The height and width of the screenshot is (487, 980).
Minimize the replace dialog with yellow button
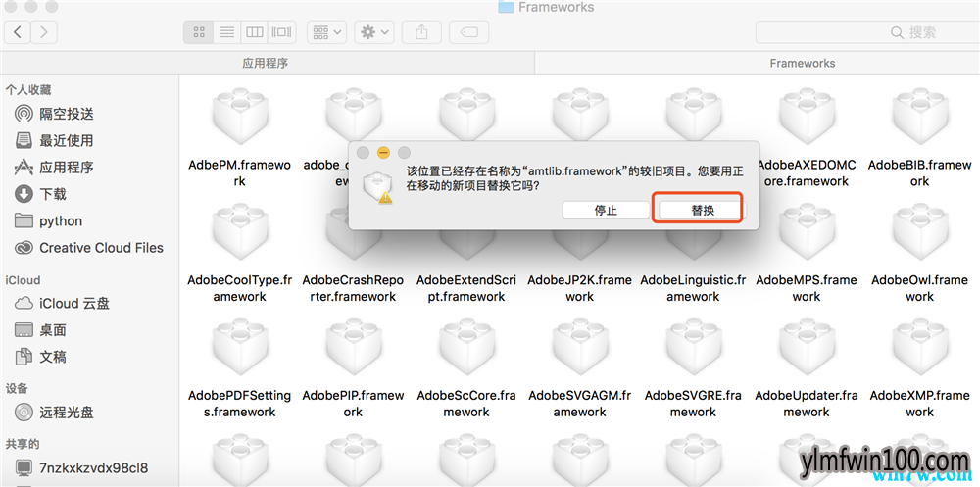[383, 153]
